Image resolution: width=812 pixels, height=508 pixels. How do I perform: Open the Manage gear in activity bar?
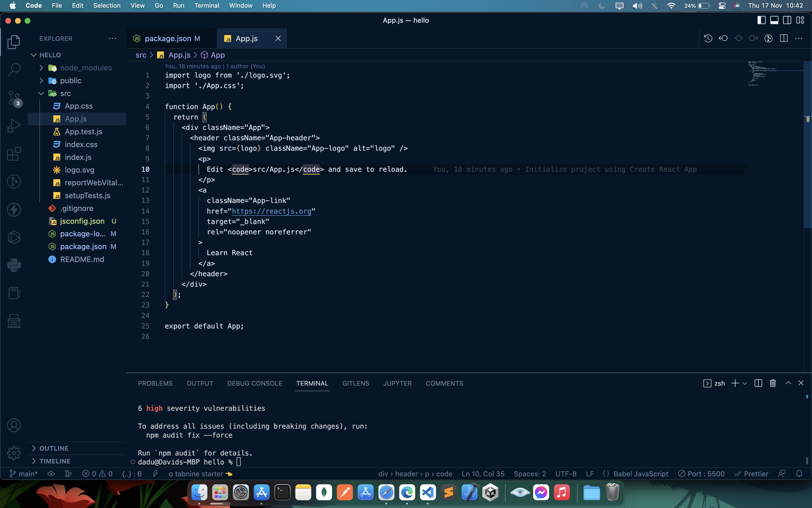(14, 453)
